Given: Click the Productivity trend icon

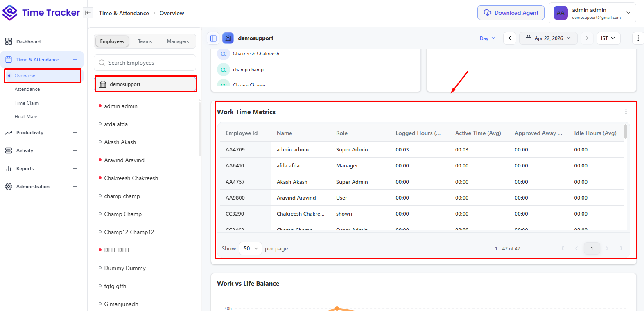Looking at the screenshot, I should [x=9, y=133].
